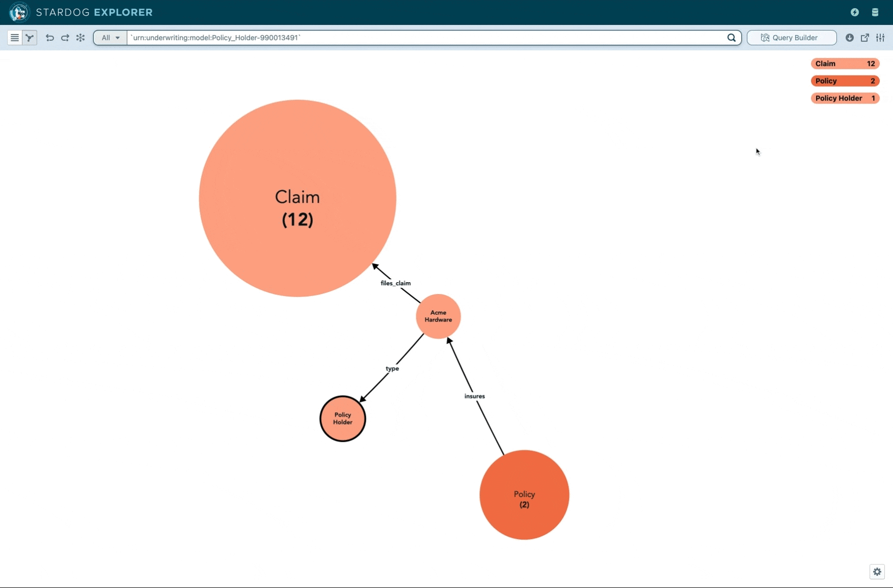The image size is (893, 588).
Task: Click the open-in-new-window export icon
Action: tap(865, 38)
